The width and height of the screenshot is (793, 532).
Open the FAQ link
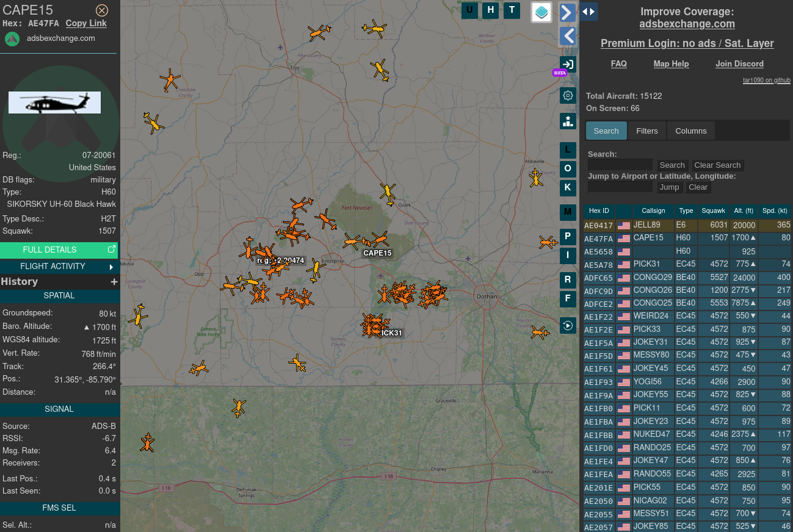click(618, 63)
